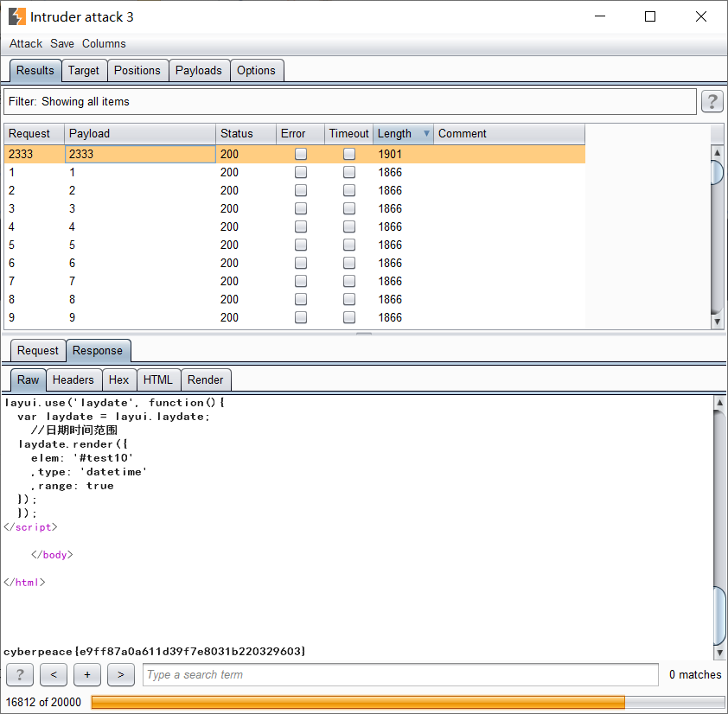Image resolution: width=728 pixels, height=714 pixels.
Task: Switch to the Results tab
Action: (x=35, y=71)
